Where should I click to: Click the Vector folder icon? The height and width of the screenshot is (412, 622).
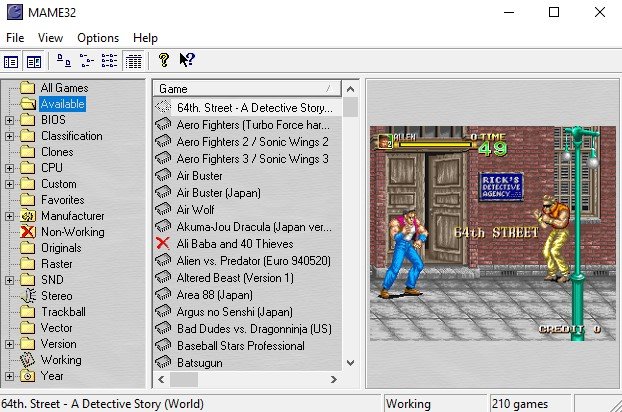coord(27,328)
